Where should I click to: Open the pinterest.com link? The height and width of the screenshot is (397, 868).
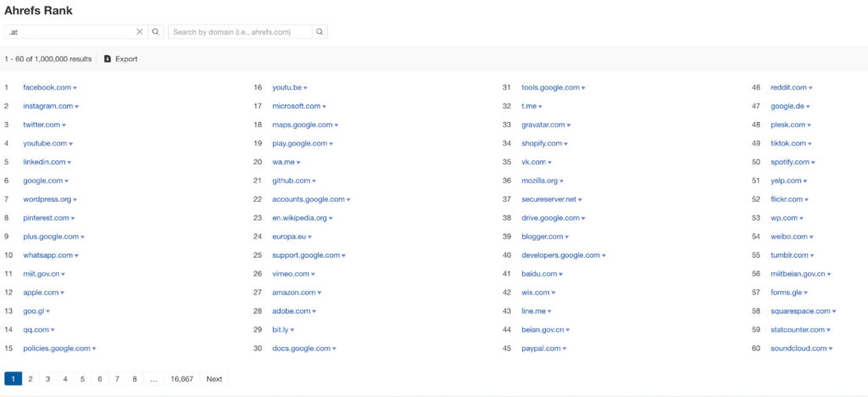(x=46, y=218)
